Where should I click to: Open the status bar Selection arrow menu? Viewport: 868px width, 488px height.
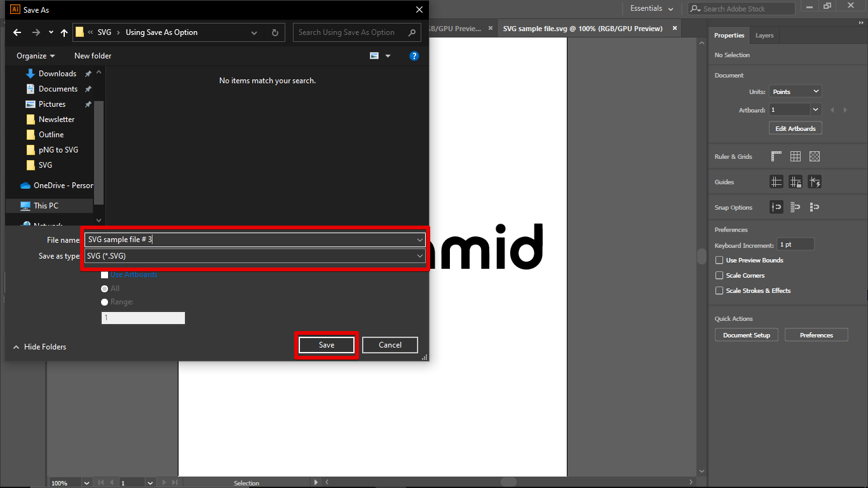(316, 483)
